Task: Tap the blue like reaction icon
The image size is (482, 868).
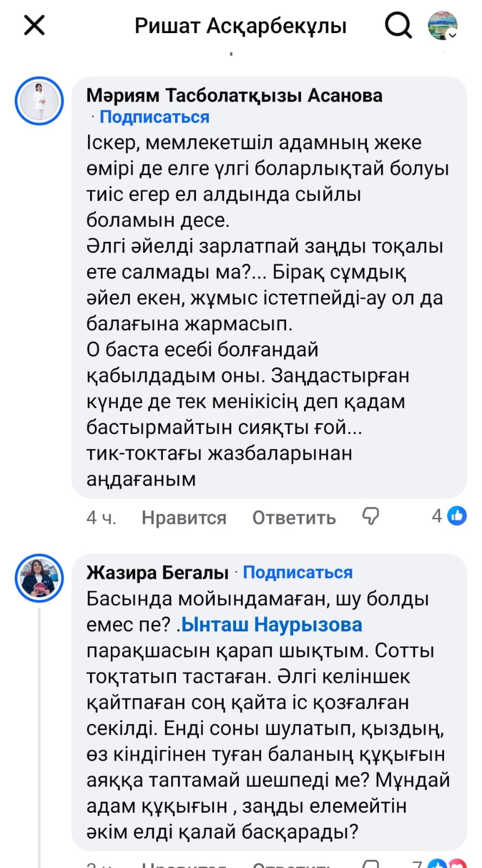Action: click(x=457, y=516)
